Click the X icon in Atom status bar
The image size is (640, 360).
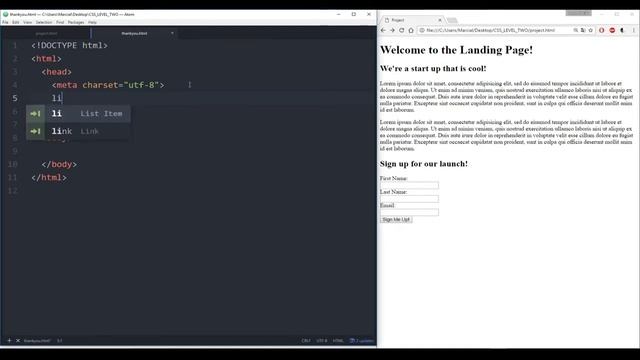point(18,340)
